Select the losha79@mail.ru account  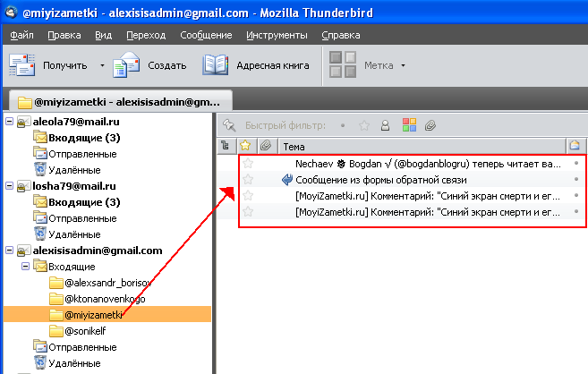[74, 186]
